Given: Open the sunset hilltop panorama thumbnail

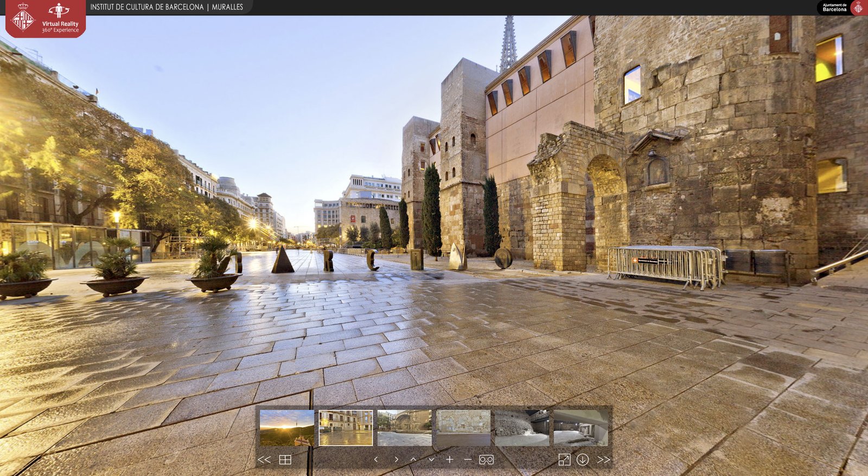Looking at the screenshot, I should point(287,428).
